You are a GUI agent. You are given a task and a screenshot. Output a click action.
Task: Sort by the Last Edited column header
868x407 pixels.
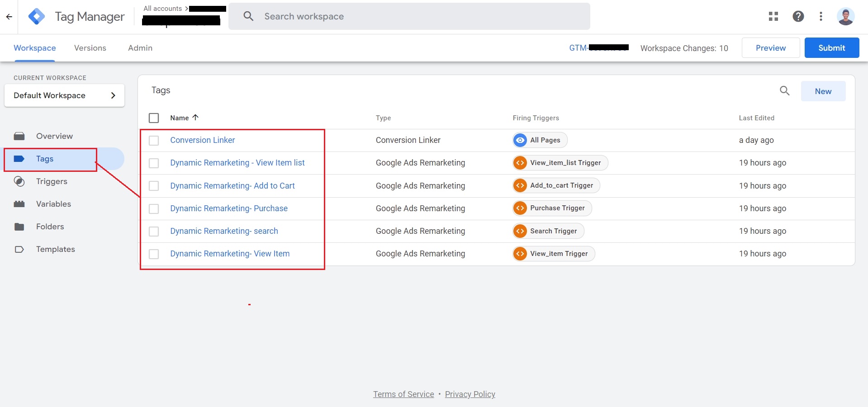(757, 118)
